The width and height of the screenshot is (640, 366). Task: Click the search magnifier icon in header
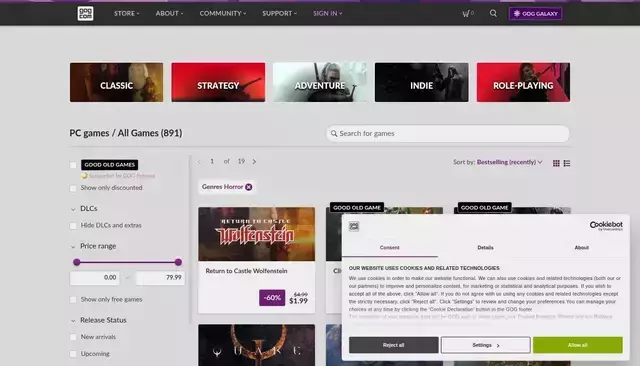point(493,13)
